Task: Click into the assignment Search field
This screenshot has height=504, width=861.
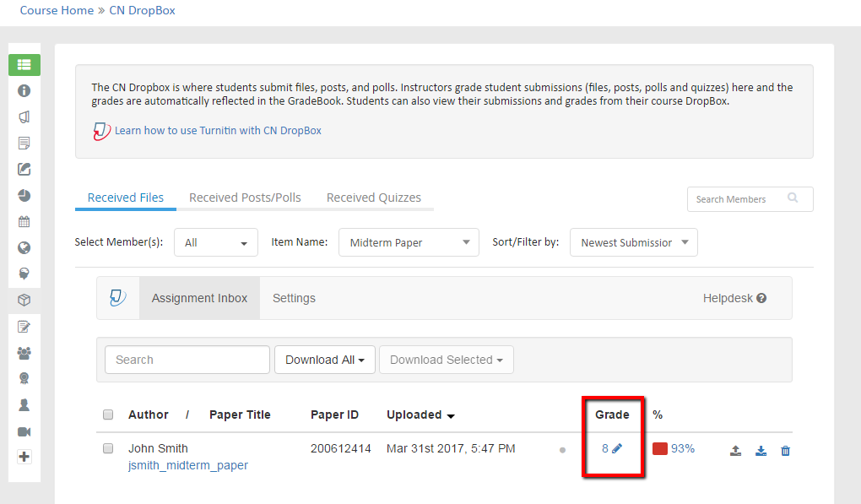Action: pyautogui.click(x=187, y=360)
